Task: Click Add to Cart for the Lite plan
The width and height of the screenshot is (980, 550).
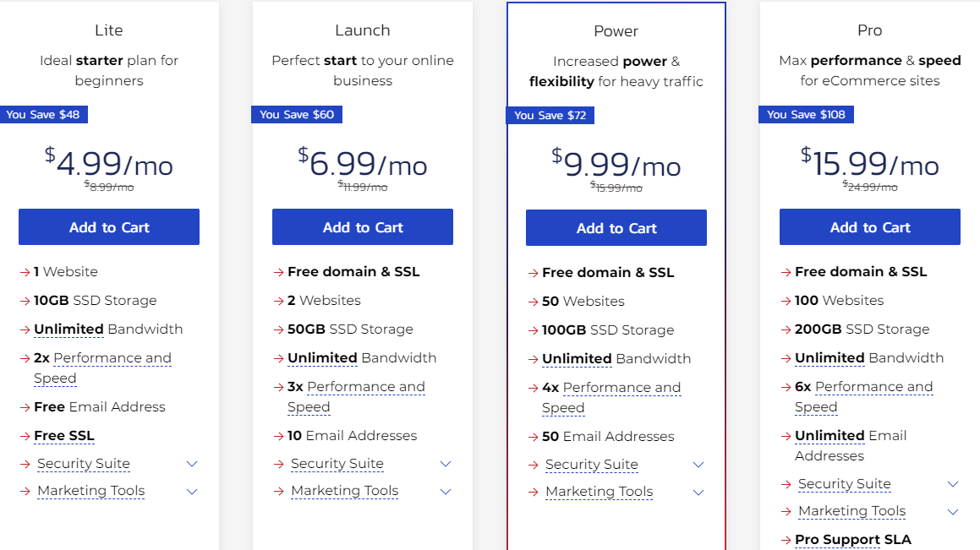Action: (108, 226)
